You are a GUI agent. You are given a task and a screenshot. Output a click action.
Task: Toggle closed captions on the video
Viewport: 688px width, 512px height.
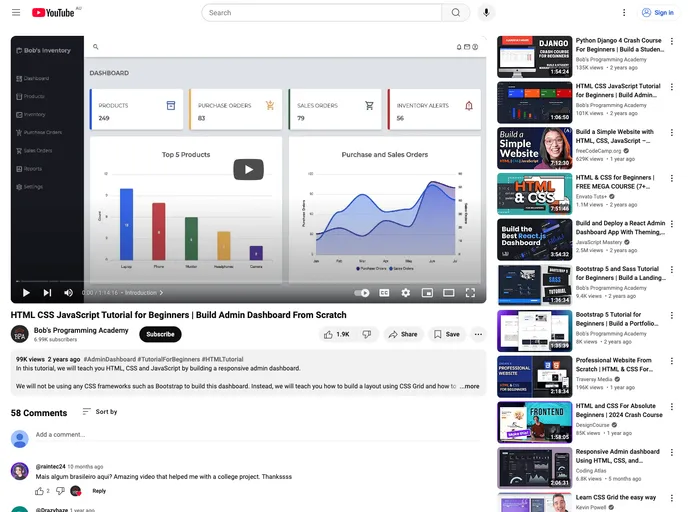(384, 293)
